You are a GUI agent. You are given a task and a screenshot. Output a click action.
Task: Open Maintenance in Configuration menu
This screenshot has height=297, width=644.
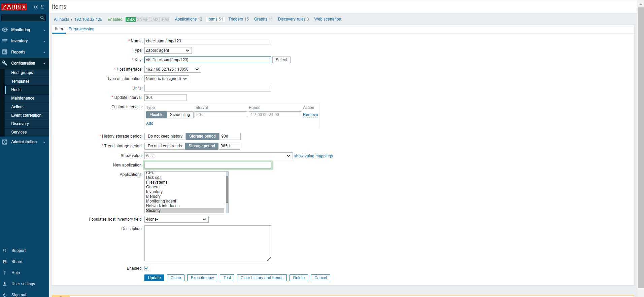pos(23,98)
